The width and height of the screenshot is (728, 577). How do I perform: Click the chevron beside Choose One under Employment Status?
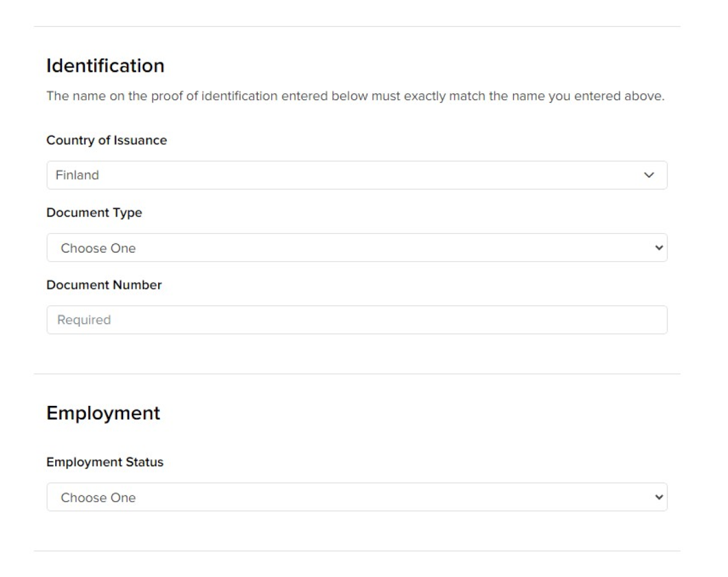(659, 497)
